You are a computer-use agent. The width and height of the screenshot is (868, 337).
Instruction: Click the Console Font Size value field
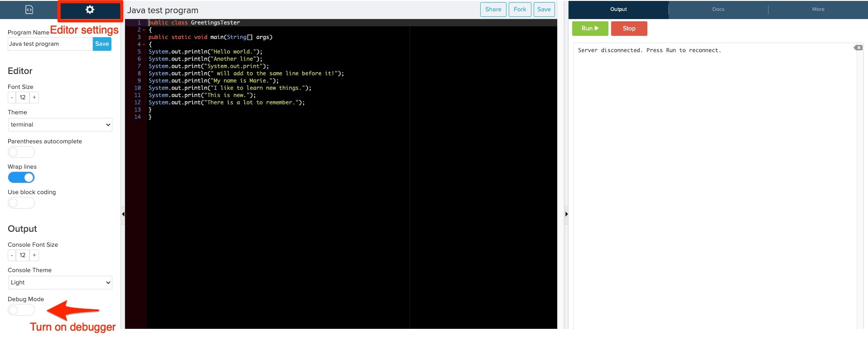click(23, 255)
